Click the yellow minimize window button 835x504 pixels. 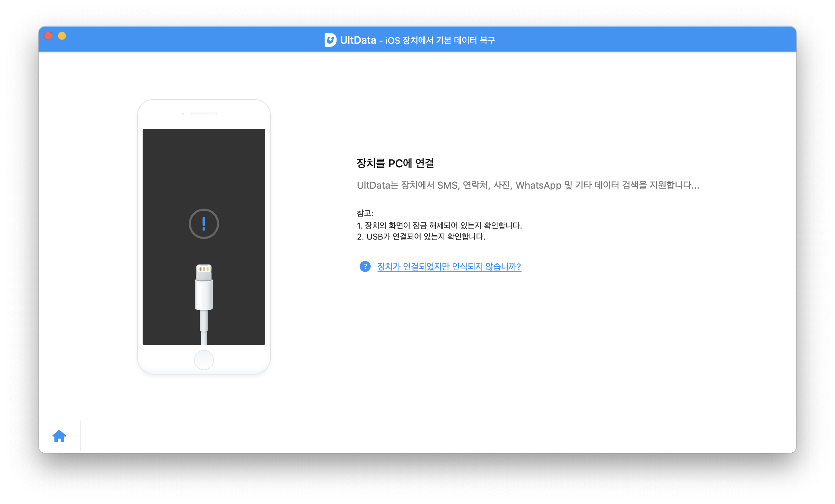[62, 36]
